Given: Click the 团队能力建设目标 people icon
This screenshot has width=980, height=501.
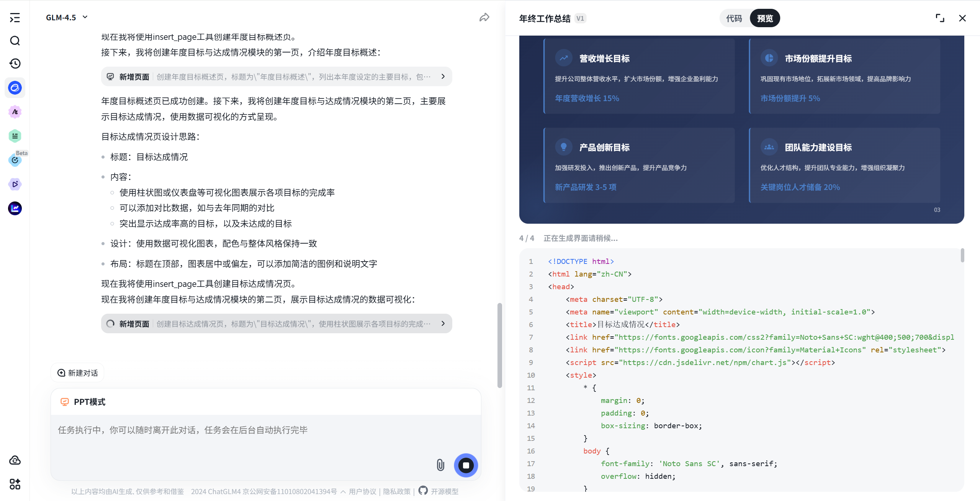Looking at the screenshot, I should (x=769, y=147).
